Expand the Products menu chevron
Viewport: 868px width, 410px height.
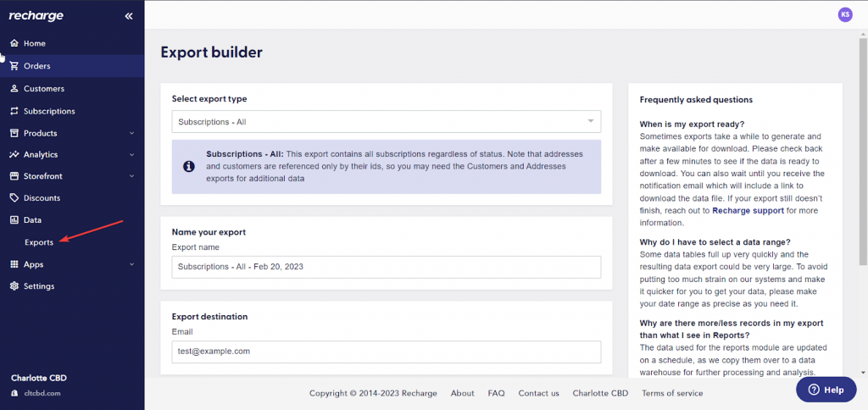131,133
